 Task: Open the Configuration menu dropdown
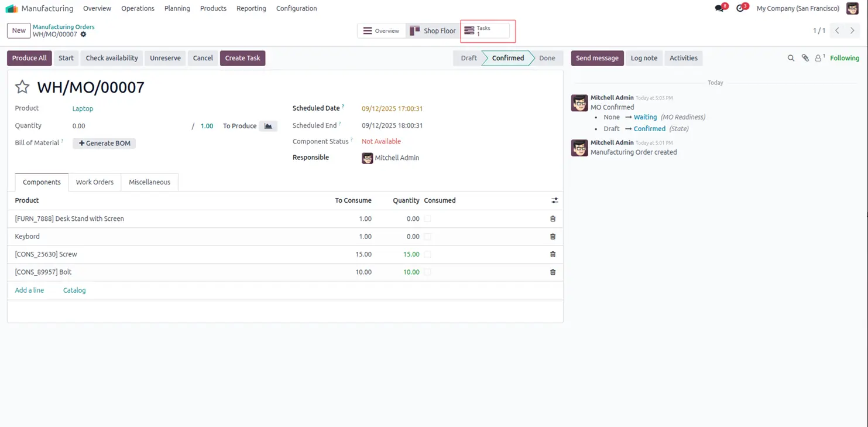[296, 9]
